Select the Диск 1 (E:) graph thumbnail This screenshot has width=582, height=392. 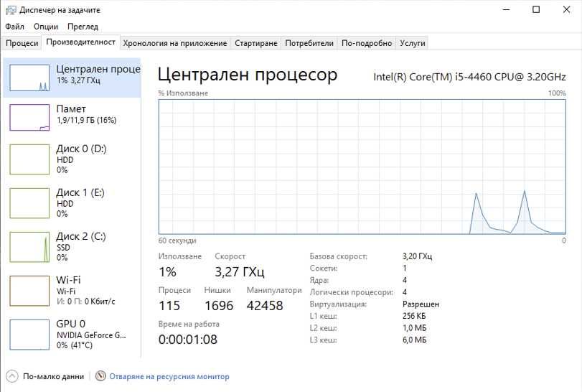tap(29, 203)
